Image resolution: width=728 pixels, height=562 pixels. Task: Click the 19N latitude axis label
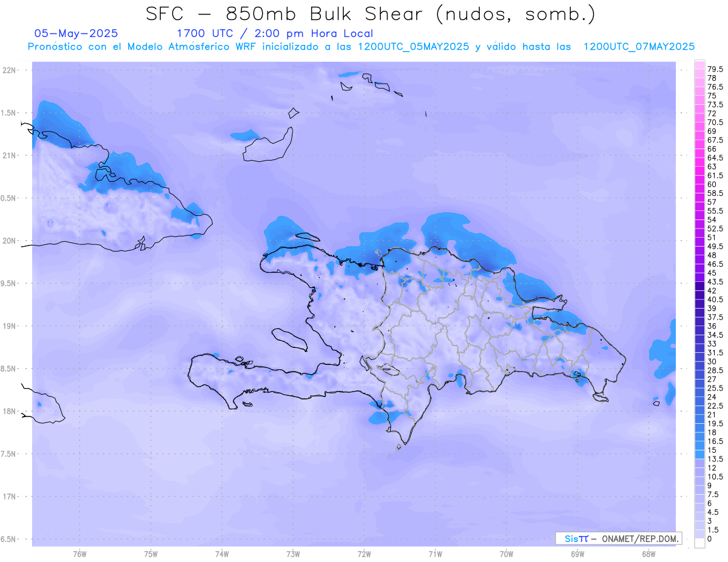pos(10,326)
